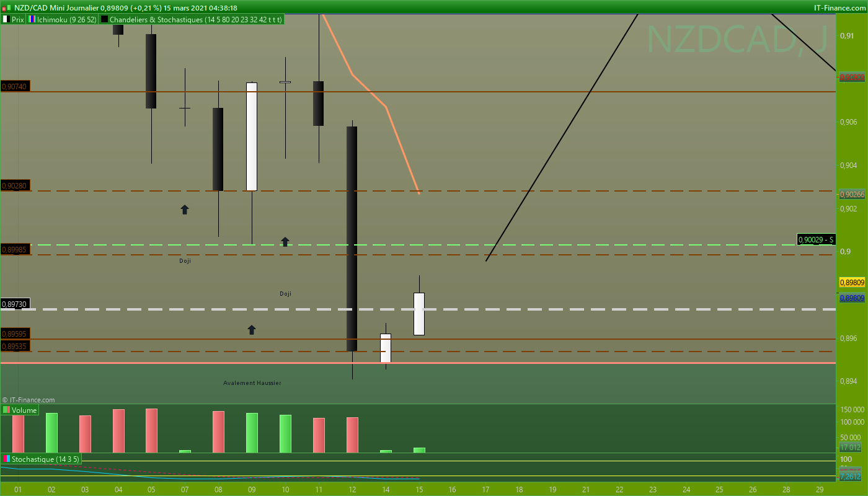Click date 01 on the time axis
This screenshot has width=868, height=496.
coord(18,489)
